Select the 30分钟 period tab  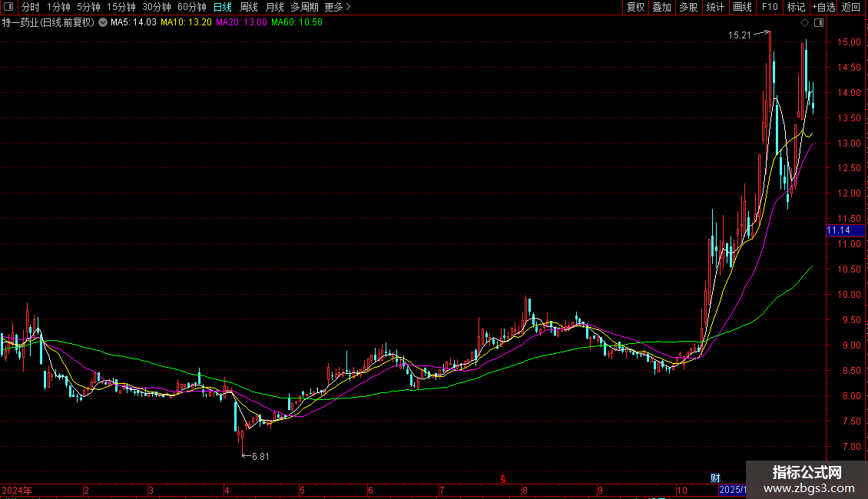click(x=157, y=7)
